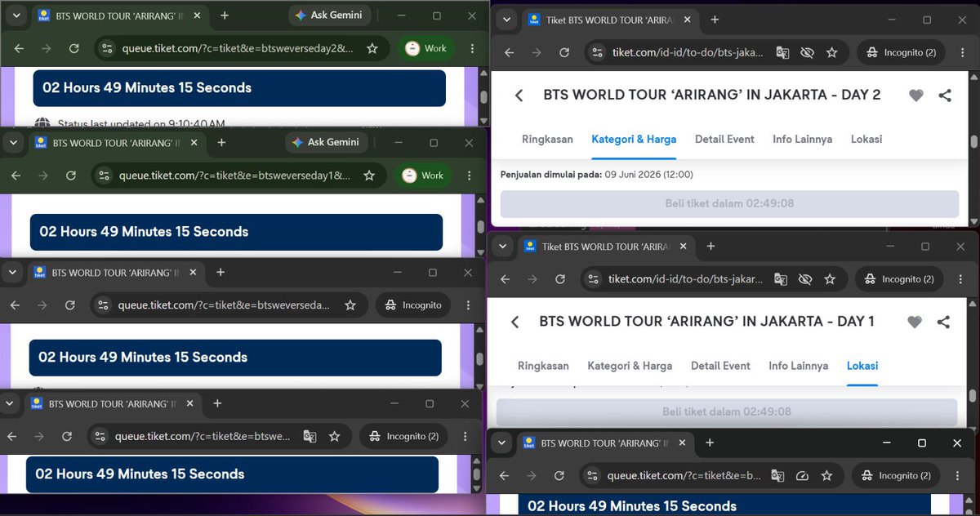The height and width of the screenshot is (516, 980).
Task: Open Chrome menu in btsweverseday2 queue window
Action: 472,49
